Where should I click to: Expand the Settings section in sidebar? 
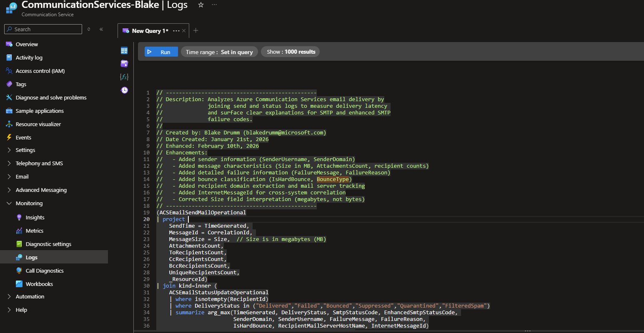[25, 150]
